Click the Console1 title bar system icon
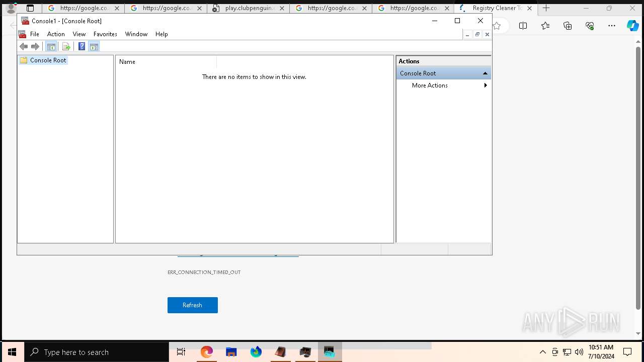The height and width of the screenshot is (362, 644). tap(25, 21)
